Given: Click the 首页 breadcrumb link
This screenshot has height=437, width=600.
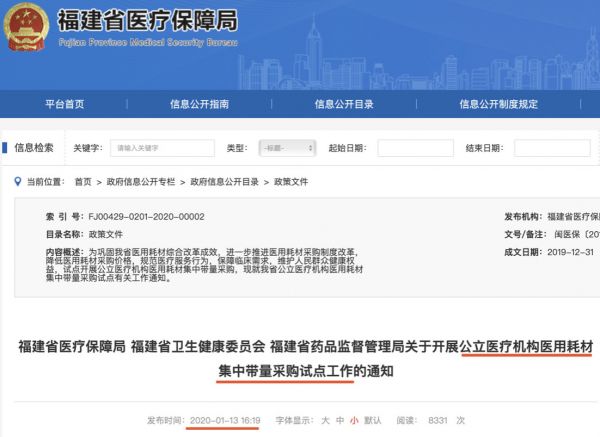Looking at the screenshot, I should pos(82,182).
